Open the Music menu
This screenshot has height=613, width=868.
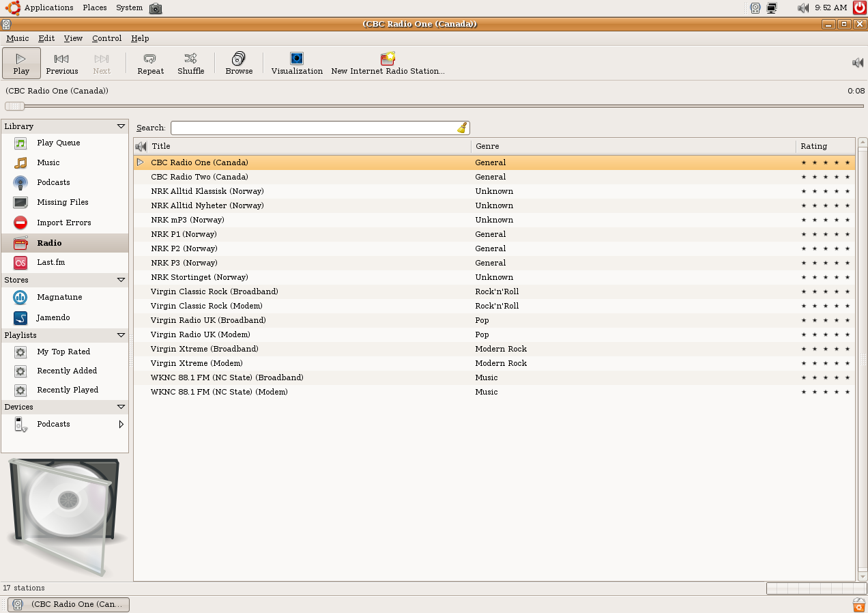tap(18, 38)
